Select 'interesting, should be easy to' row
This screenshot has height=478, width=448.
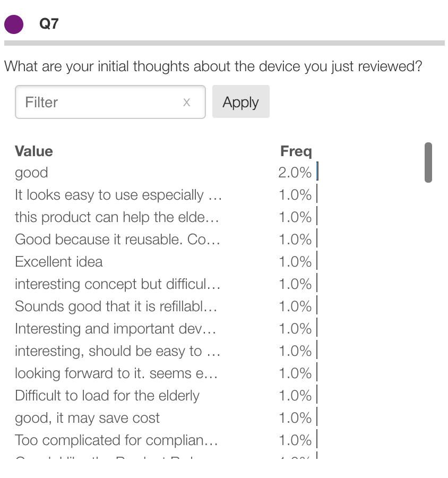[117, 351]
